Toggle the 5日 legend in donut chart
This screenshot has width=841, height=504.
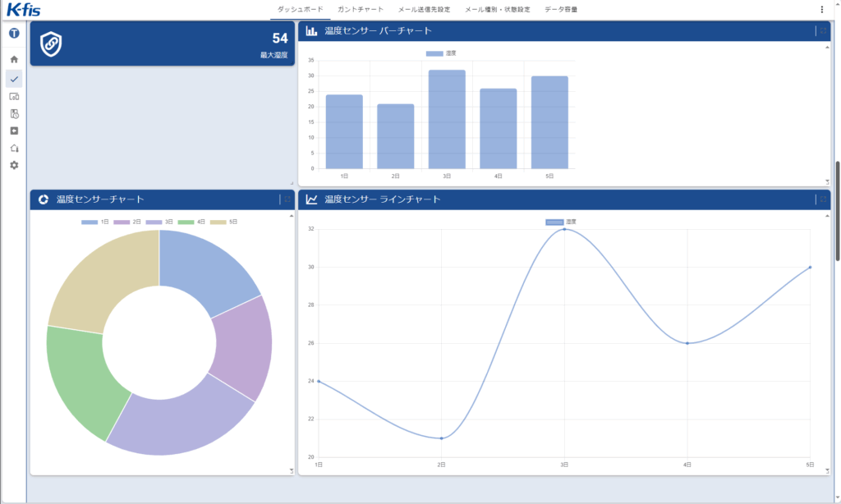tap(225, 222)
